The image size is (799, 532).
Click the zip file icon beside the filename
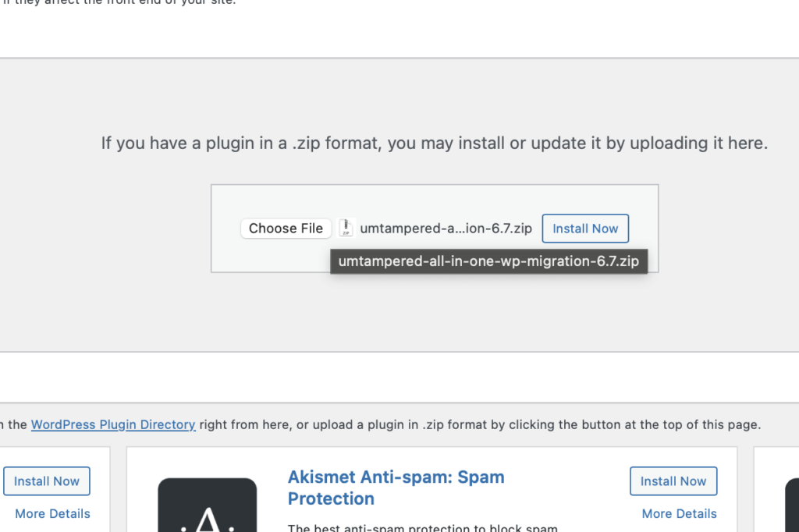[x=346, y=228]
